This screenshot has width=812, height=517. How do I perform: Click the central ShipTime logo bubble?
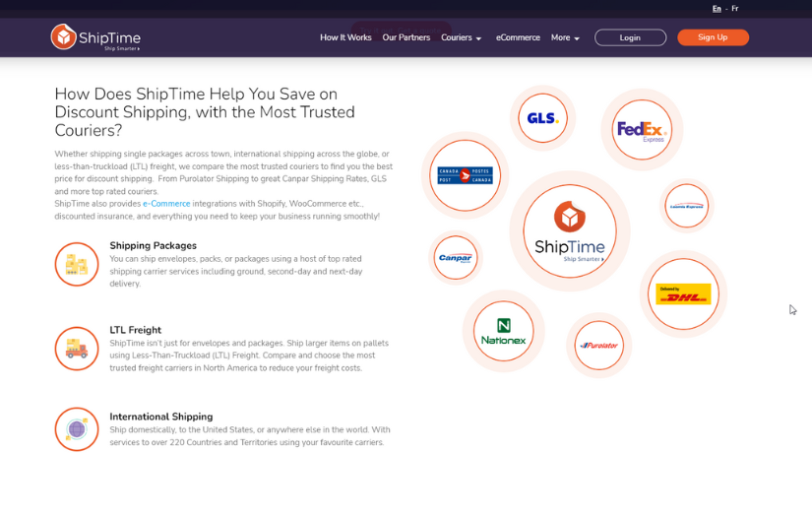570,231
